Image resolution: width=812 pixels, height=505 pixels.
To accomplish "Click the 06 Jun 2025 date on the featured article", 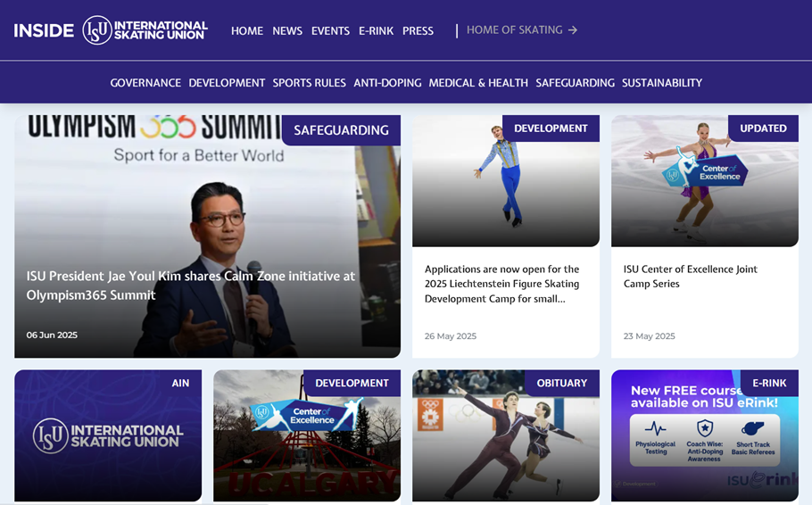I will (52, 335).
